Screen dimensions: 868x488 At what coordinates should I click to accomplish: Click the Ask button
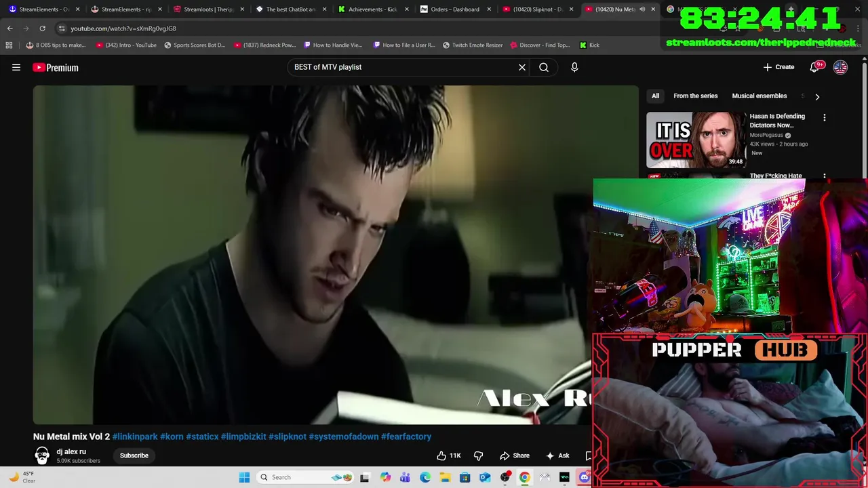(x=557, y=455)
